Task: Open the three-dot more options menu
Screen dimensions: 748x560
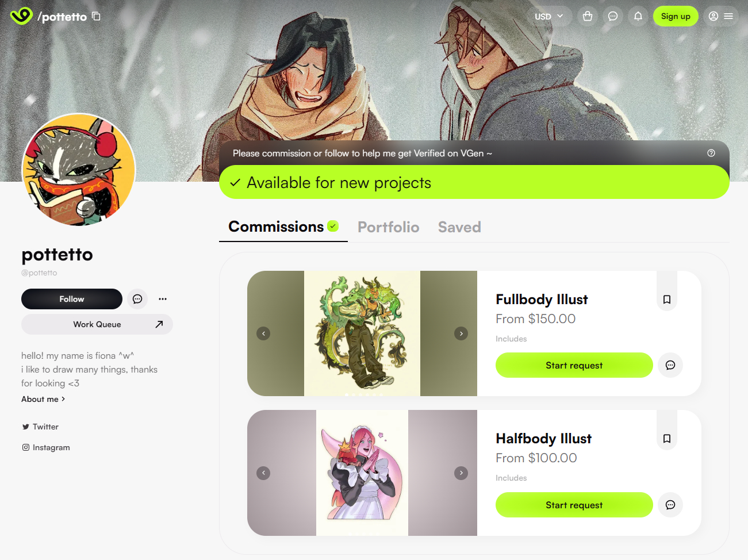Action: [163, 299]
